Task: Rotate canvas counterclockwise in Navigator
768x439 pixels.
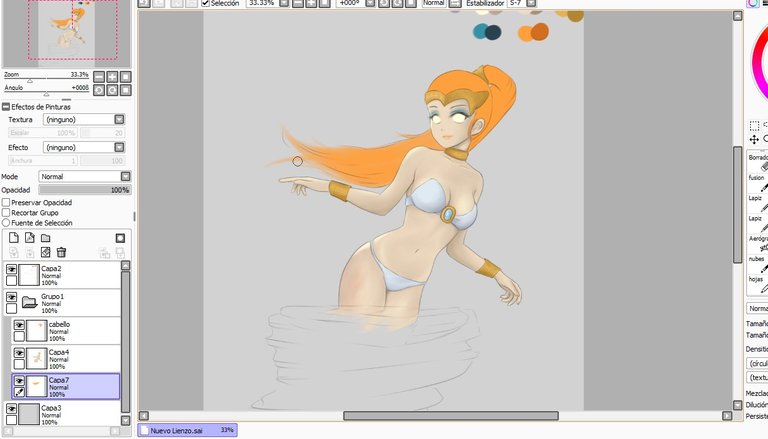Action: [99, 90]
